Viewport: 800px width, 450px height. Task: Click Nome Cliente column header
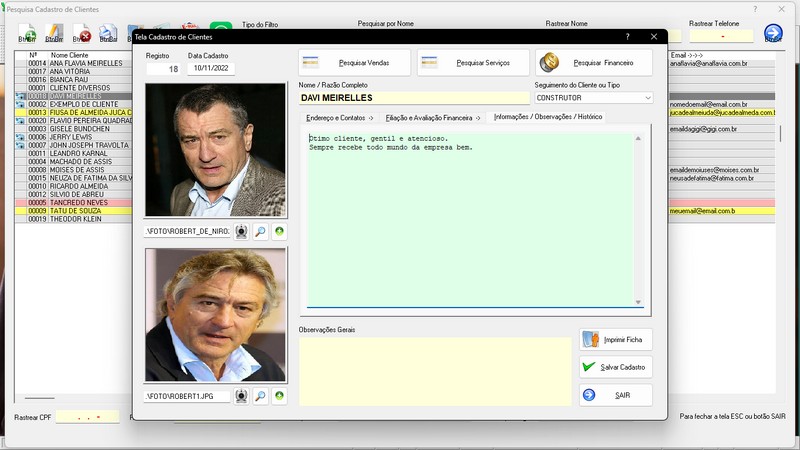point(69,55)
